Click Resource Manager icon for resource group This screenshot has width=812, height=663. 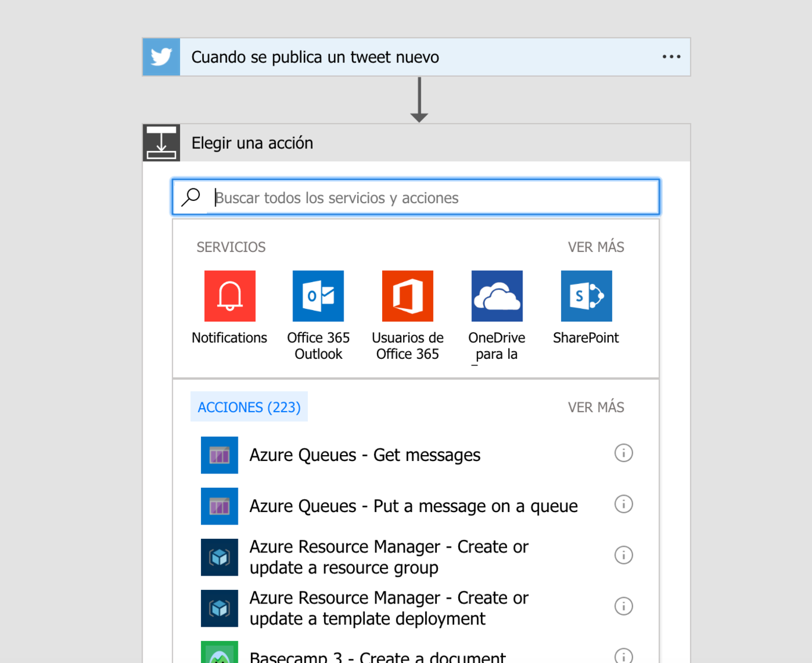point(219,557)
